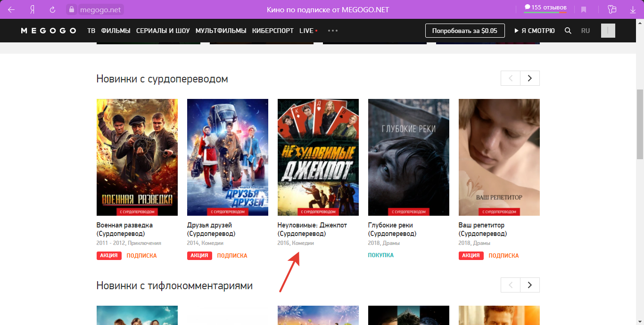The width and height of the screenshot is (644, 325).
Task: Open Ваш репетитор poster
Action: [x=499, y=157]
